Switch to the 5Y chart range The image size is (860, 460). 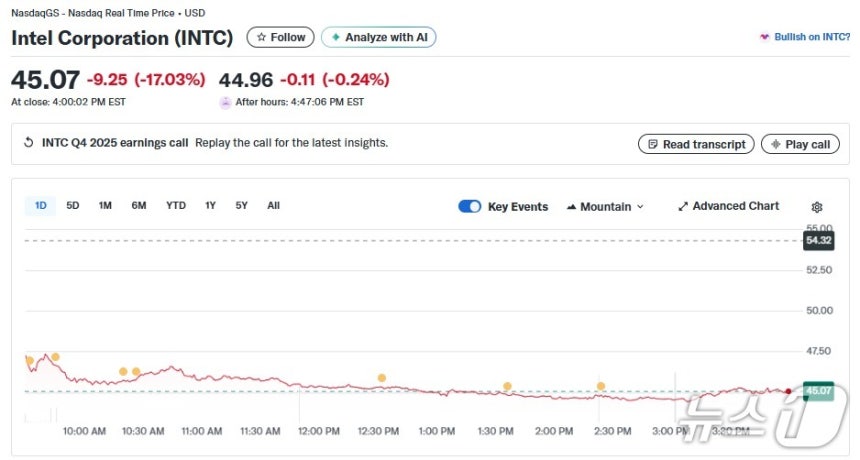point(241,206)
